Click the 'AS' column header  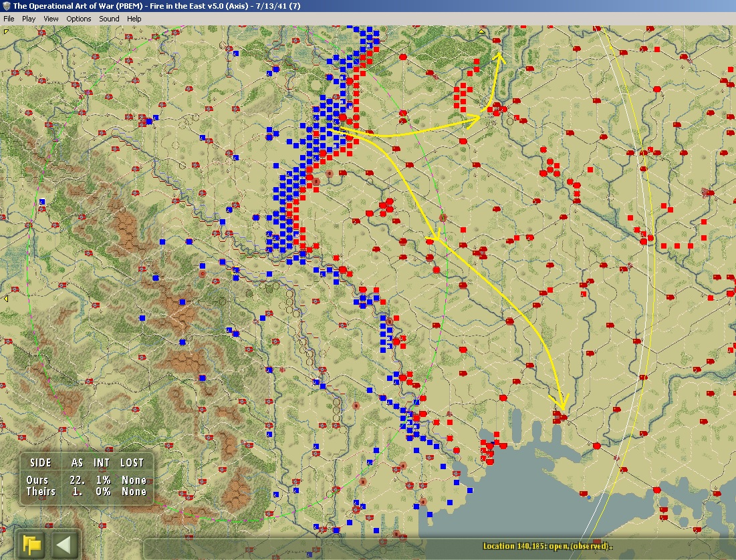point(77,463)
